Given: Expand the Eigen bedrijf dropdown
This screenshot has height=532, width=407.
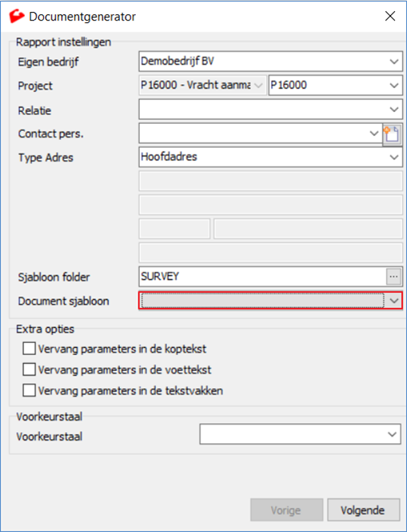Looking at the screenshot, I should (393, 62).
